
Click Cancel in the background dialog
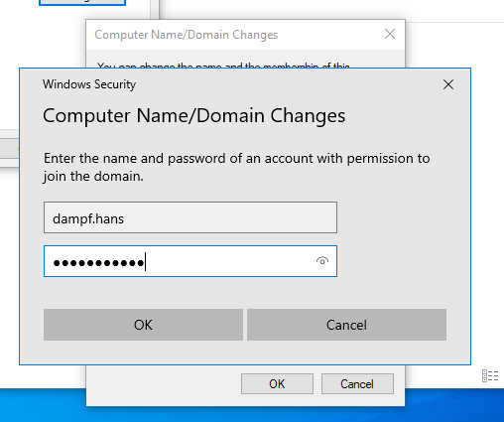click(x=357, y=384)
